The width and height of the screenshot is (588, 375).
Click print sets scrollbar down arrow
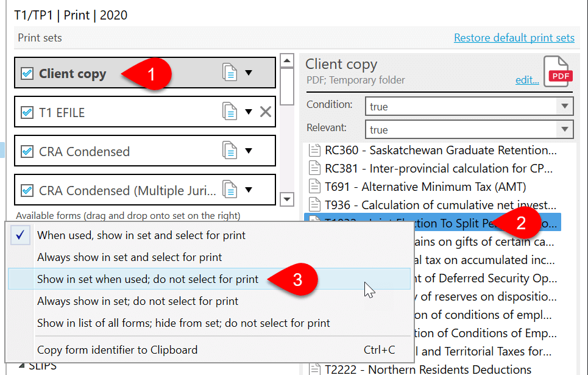click(x=287, y=199)
